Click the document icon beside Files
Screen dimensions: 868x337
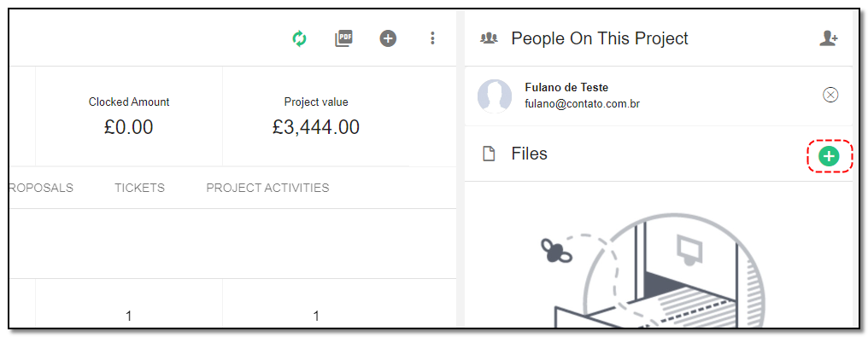click(489, 154)
